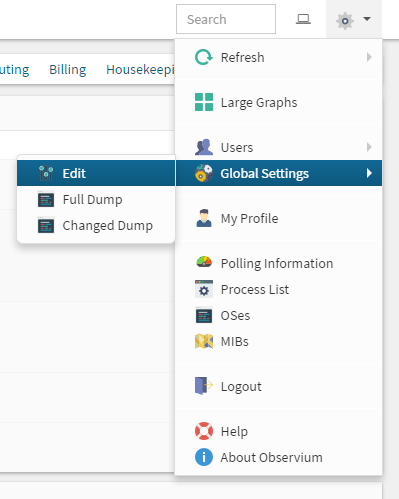
Task: Select the Refresh menu entry
Action: [278, 57]
